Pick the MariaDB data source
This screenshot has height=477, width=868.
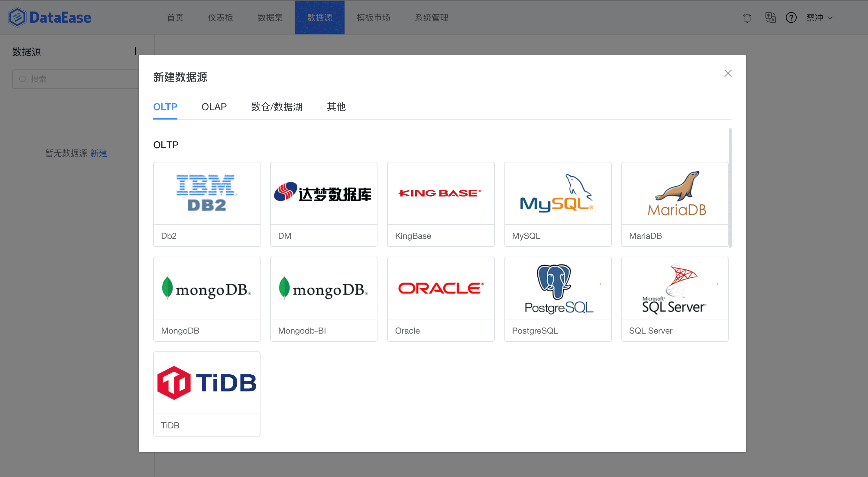[x=675, y=204]
